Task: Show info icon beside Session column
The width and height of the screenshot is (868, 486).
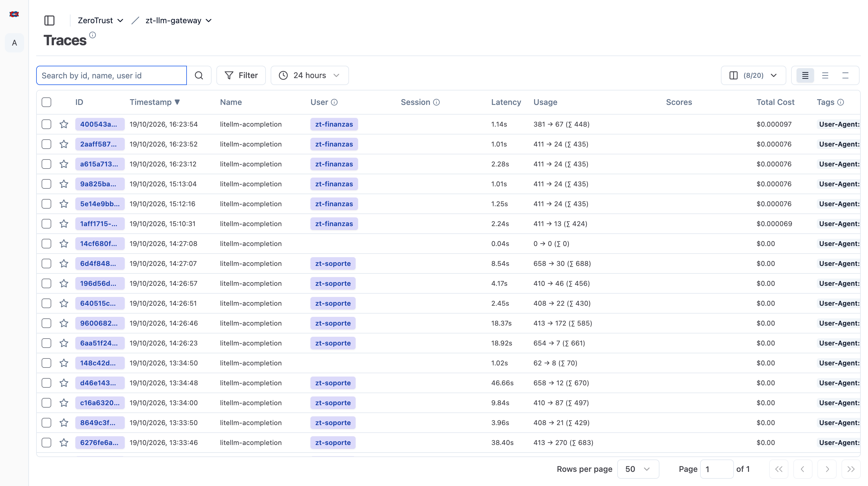Action: pos(436,103)
